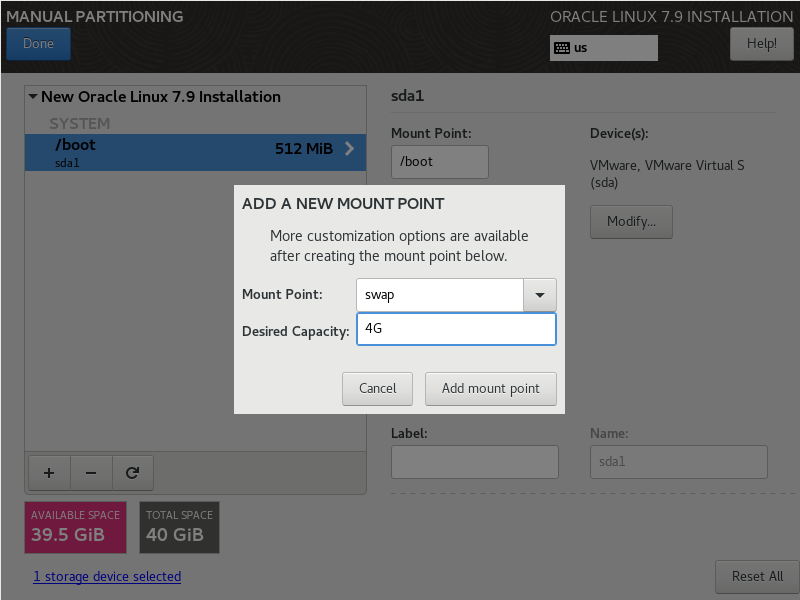Screen dimensions: 800x600
Task: Click the 512 MiB size value
Action: click(x=304, y=148)
